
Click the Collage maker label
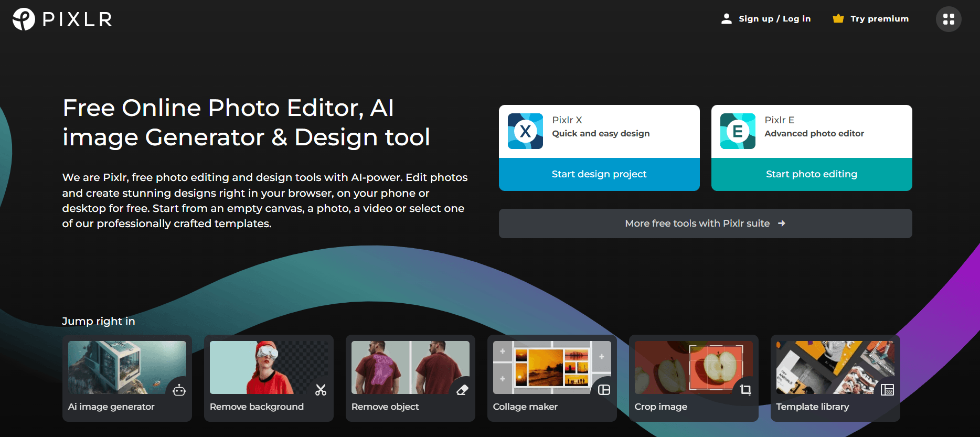pyautogui.click(x=525, y=407)
